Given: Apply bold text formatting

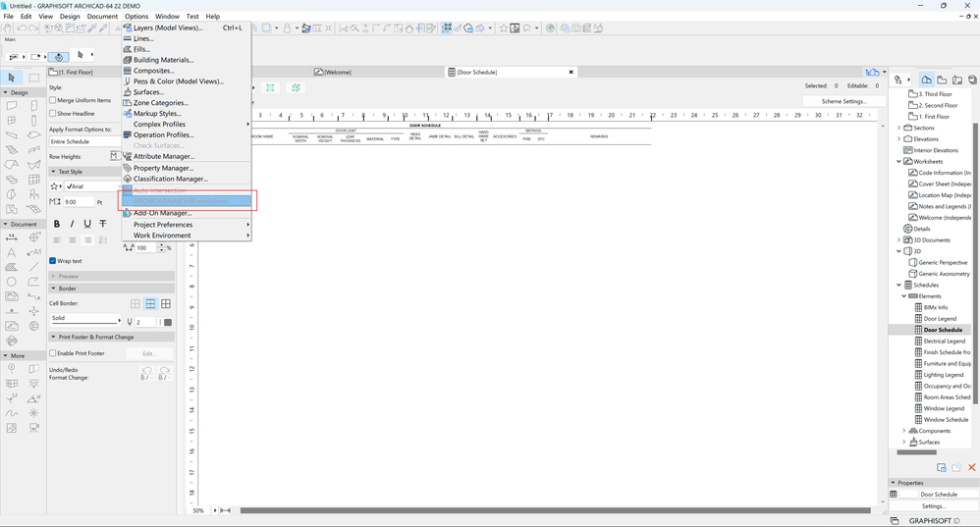Looking at the screenshot, I should pos(57,224).
